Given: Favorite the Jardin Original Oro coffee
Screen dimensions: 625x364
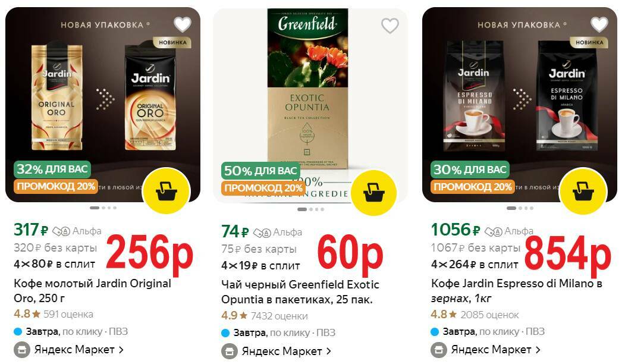Looking at the screenshot, I should 183,25.
